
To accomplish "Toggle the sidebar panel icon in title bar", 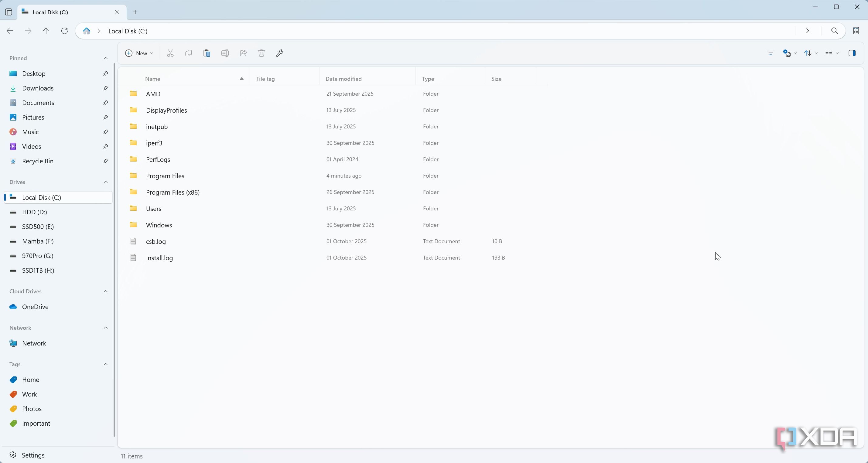I will 9,12.
